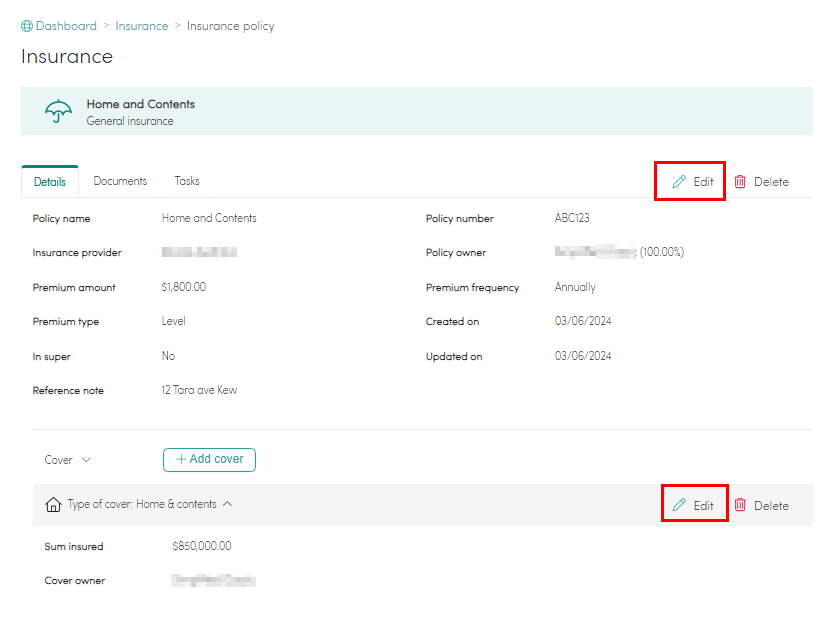Click the globe icon in the breadcrumb
832x631 pixels.
[x=27, y=25]
